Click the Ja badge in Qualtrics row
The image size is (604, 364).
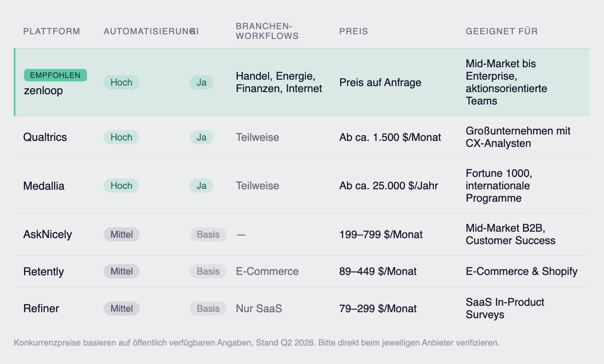(x=201, y=137)
